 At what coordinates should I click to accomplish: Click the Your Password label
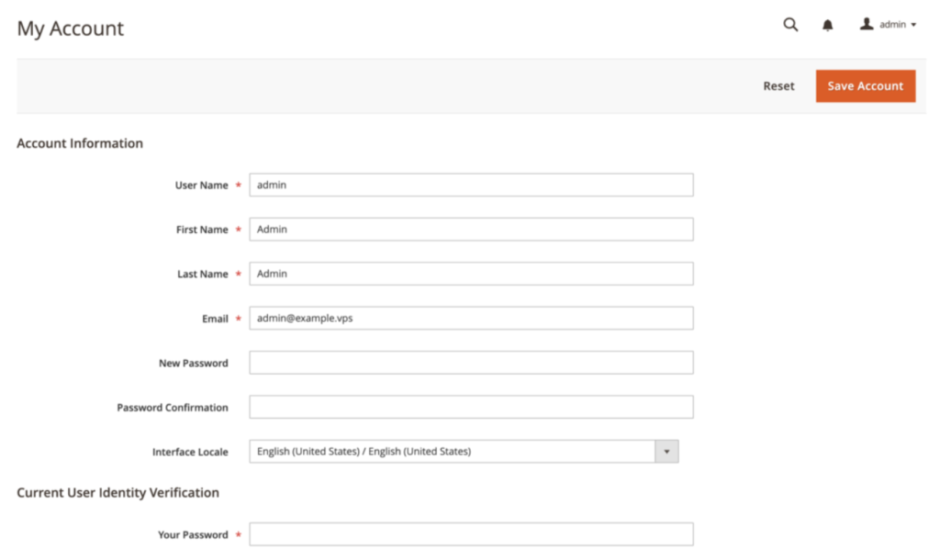[193, 535]
